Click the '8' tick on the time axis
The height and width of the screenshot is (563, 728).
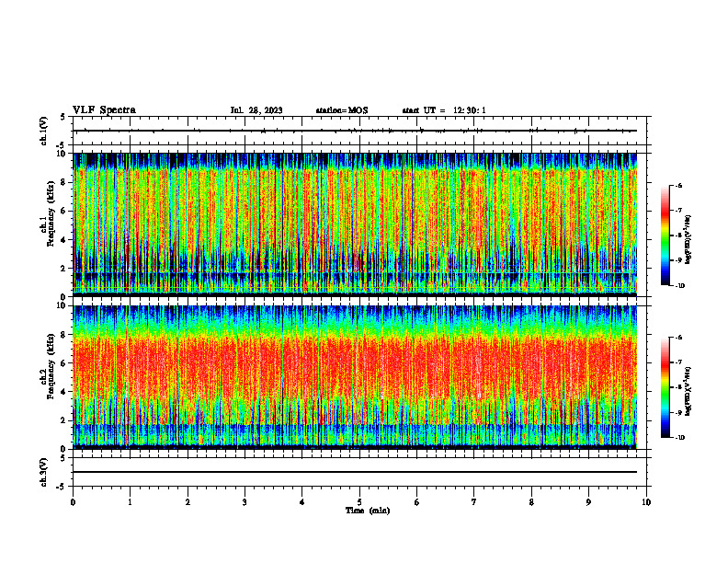click(531, 502)
